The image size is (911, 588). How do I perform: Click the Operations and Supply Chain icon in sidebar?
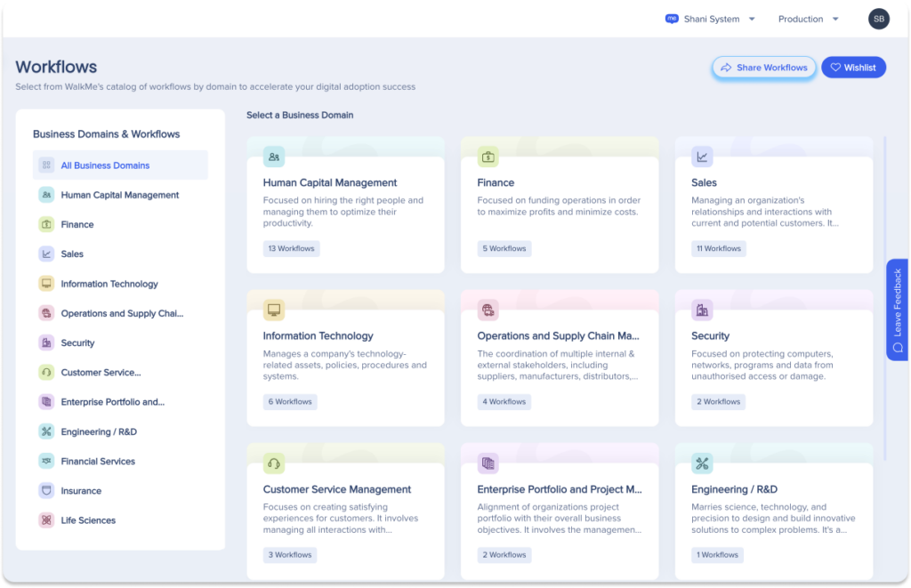47,313
